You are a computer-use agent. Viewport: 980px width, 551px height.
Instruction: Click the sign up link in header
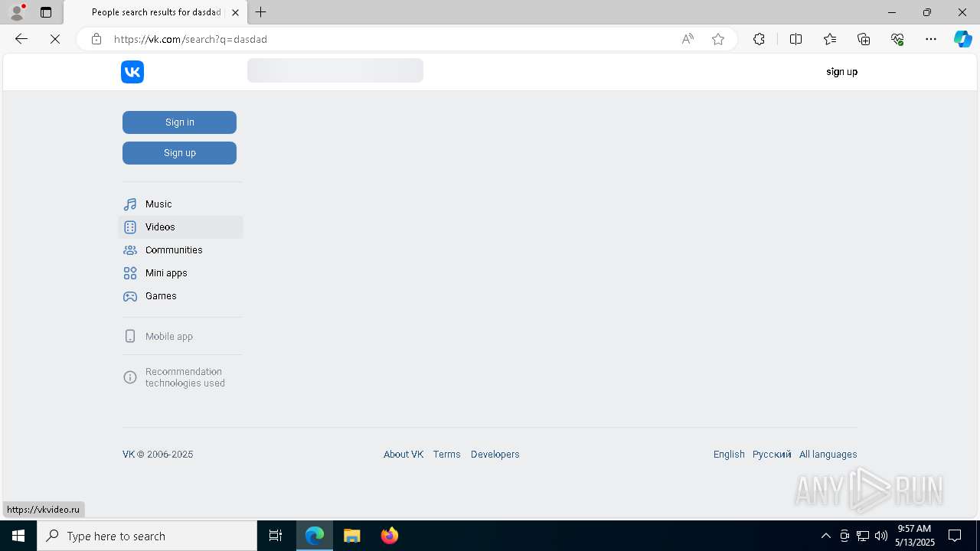(841, 72)
